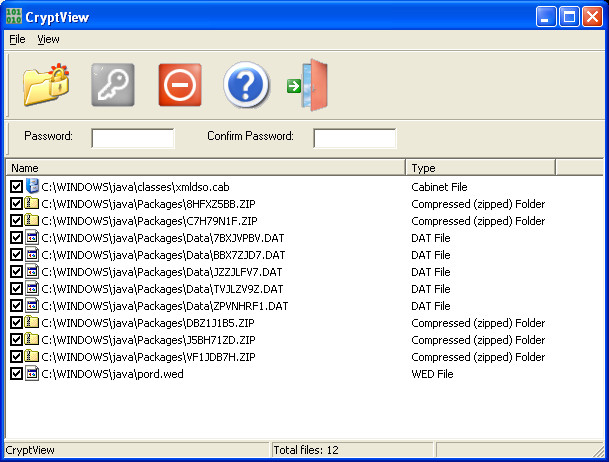Click the cabinet file icon for xmldso.cab
609x462 pixels.
(32, 186)
